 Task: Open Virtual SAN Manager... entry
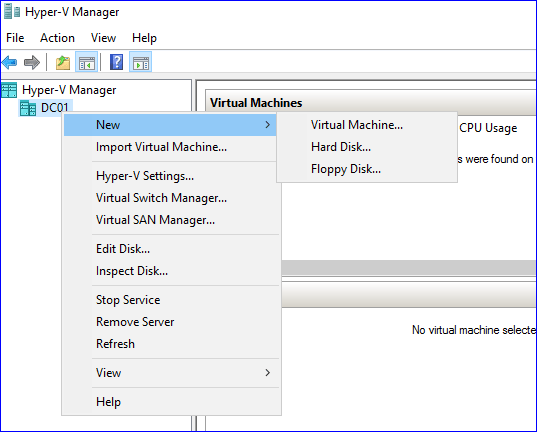171,220
